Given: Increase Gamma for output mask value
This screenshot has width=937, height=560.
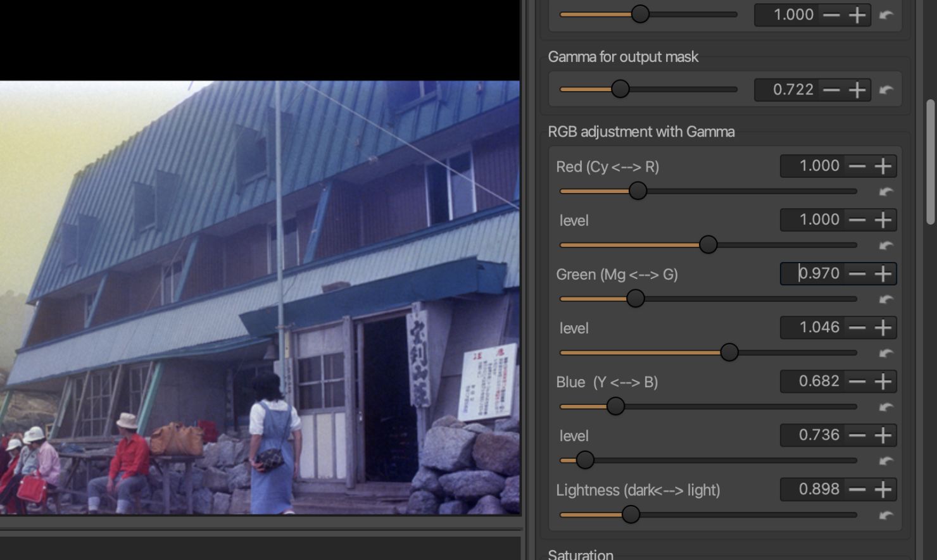Looking at the screenshot, I should coord(857,90).
